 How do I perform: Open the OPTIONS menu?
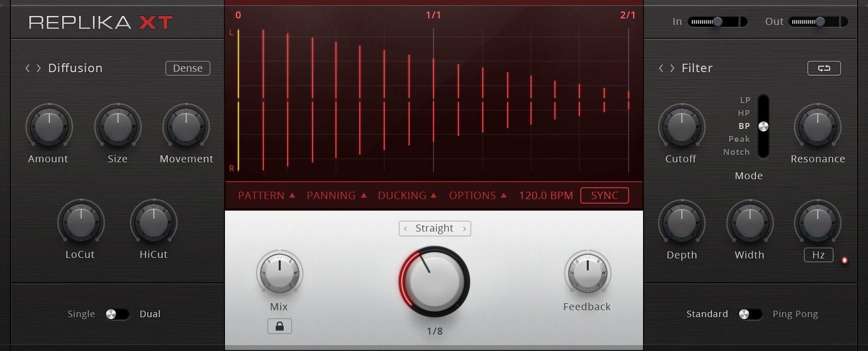[x=477, y=196]
